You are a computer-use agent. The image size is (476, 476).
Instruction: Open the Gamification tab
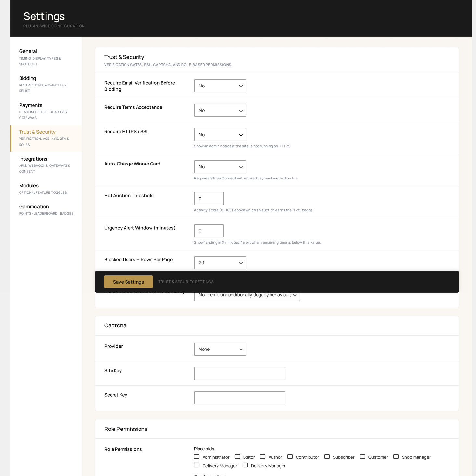(46, 210)
